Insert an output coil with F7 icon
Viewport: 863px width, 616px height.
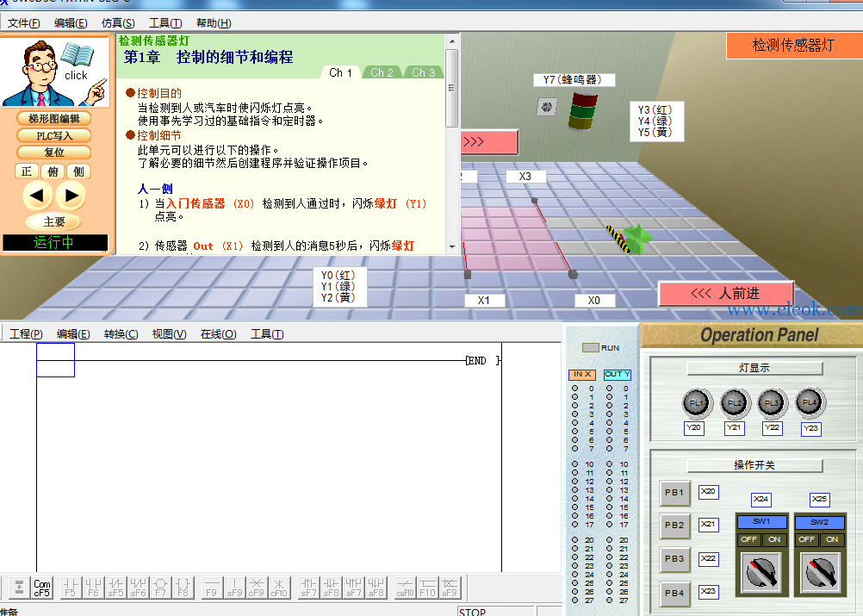click(x=161, y=588)
